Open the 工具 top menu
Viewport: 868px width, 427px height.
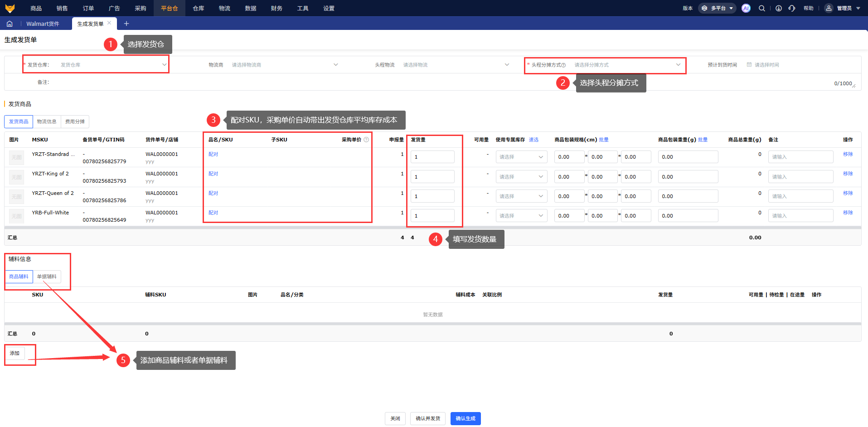[303, 8]
